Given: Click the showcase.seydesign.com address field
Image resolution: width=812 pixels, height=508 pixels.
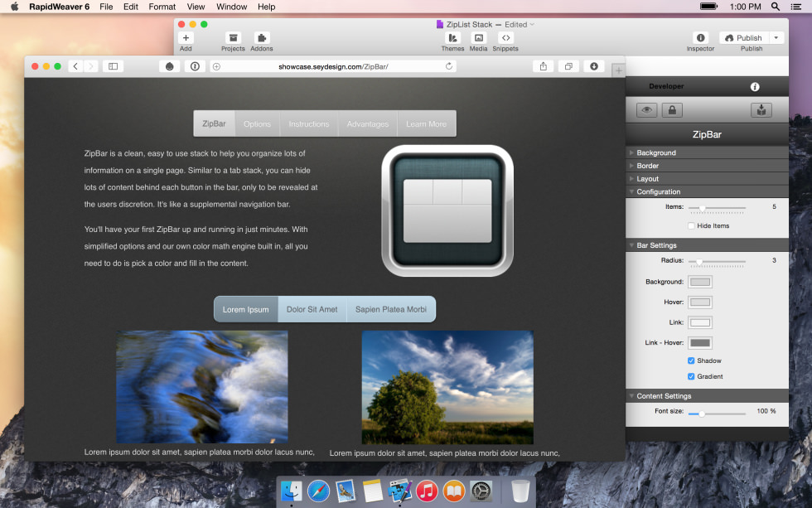Looking at the screenshot, I should (333, 66).
